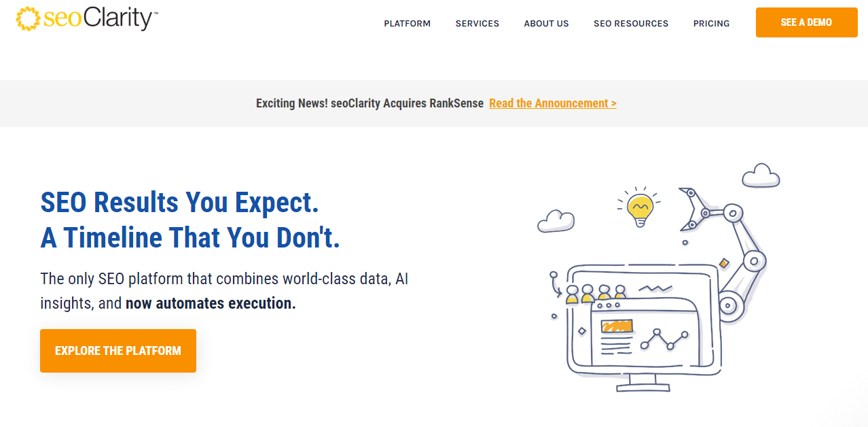The width and height of the screenshot is (868, 427).
Task: Click the seoClarity logo
Action: click(87, 18)
